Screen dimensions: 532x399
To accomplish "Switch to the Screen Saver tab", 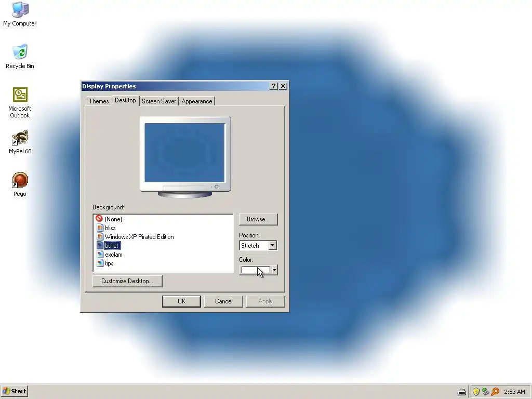I will pos(159,101).
